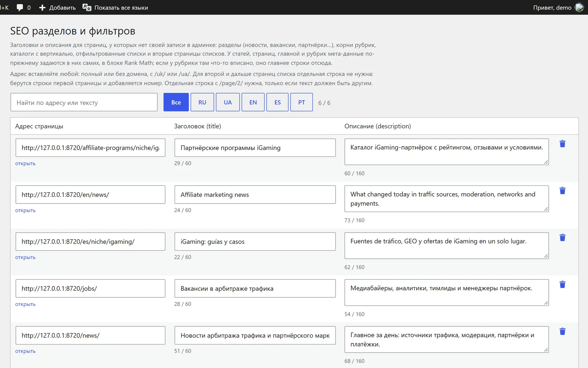
Task: Edit the /es/niche/igaming/ address field
Action: [90, 241]
